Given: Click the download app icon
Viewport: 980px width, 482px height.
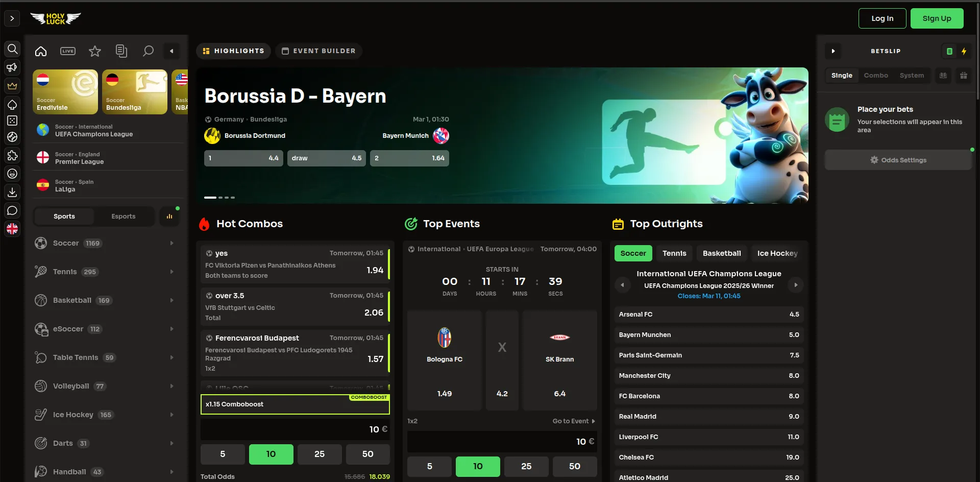Looking at the screenshot, I should [12, 192].
